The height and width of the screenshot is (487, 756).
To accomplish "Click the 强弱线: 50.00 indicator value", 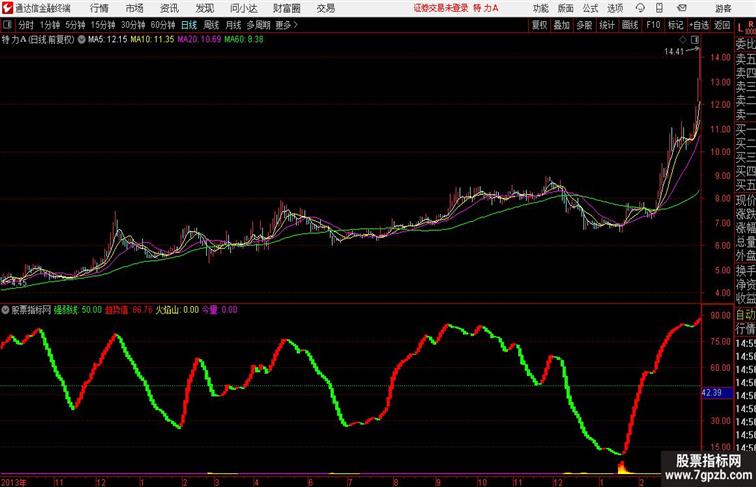I will point(78,310).
